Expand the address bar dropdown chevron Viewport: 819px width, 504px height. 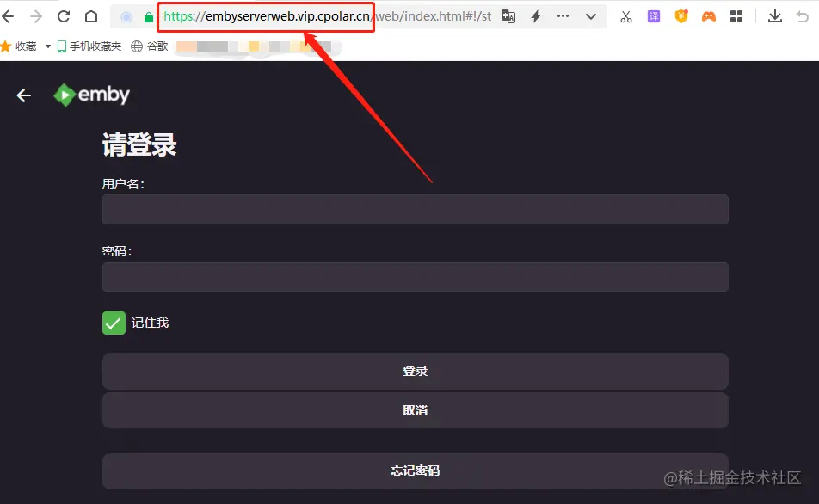pyautogui.click(x=591, y=16)
